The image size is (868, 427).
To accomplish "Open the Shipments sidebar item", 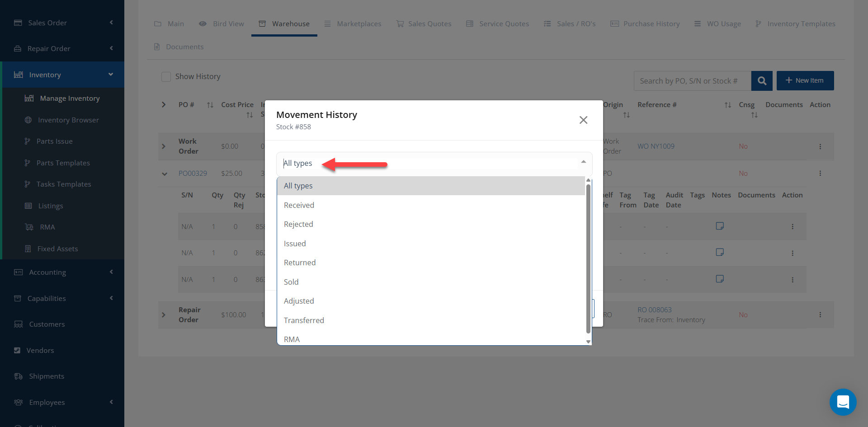I will click(x=47, y=376).
